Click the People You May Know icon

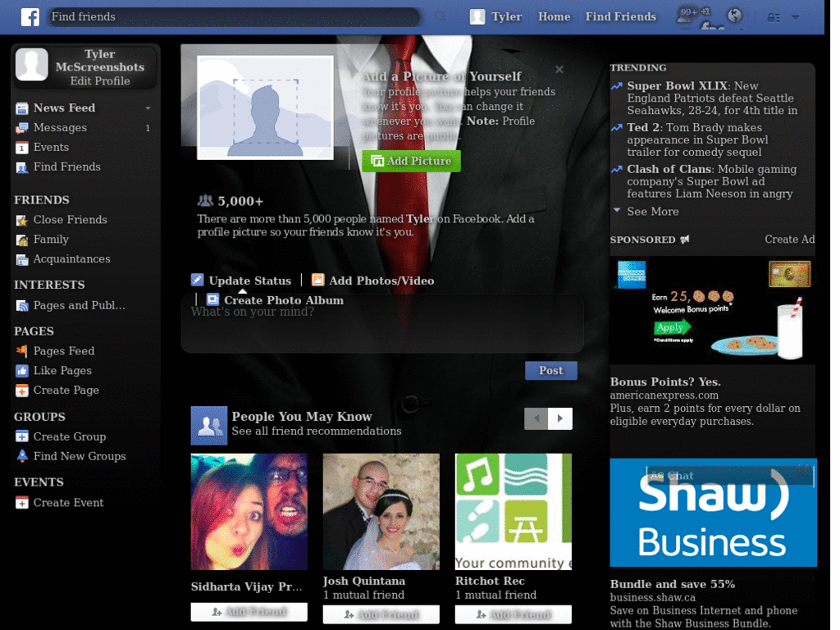209,426
